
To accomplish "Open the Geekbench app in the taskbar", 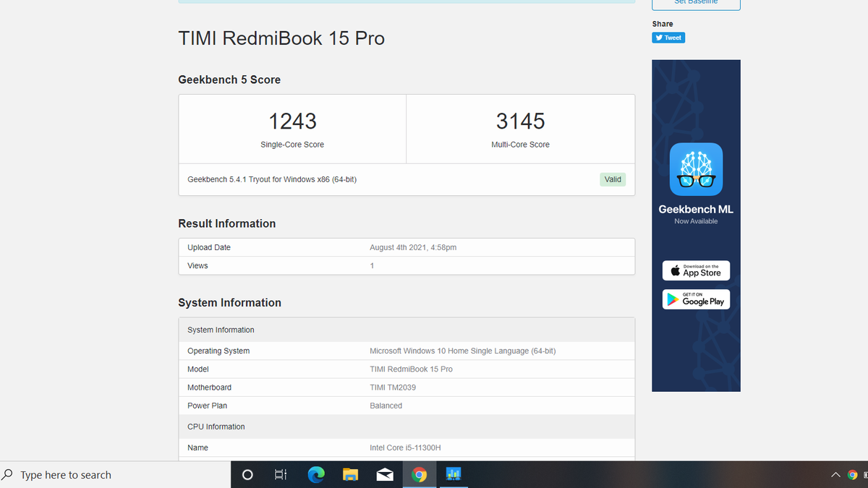I will tap(454, 475).
